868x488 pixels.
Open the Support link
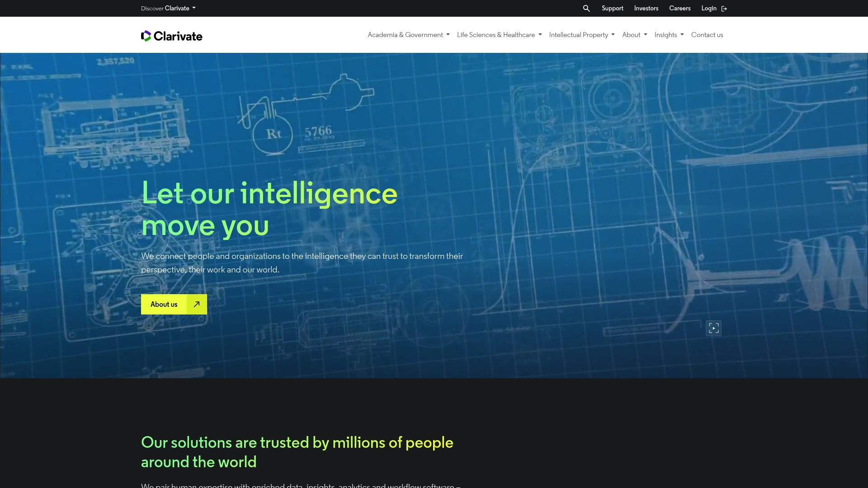(612, 8)
